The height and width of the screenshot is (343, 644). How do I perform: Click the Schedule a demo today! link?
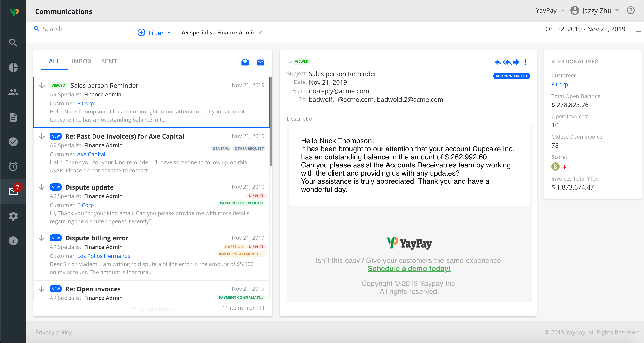click(409, 269)
